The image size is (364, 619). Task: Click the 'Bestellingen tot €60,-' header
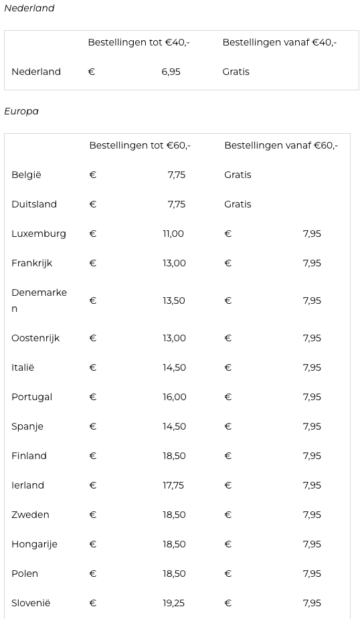[140, 145]
